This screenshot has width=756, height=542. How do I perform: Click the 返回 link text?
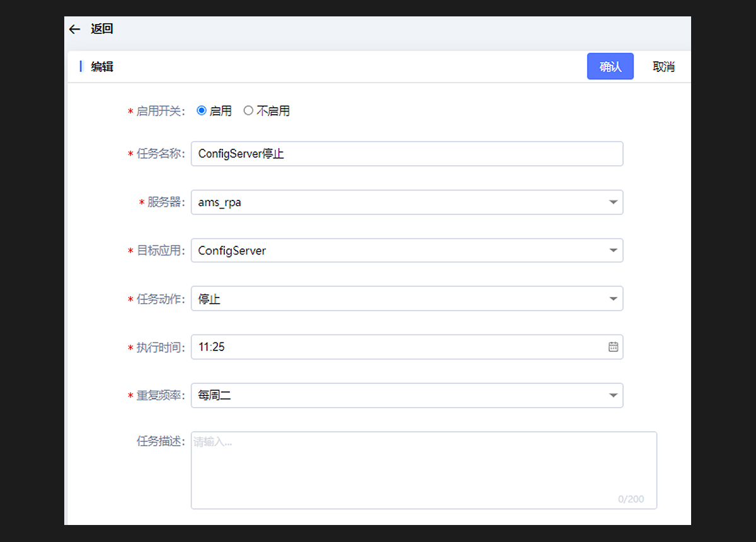pyautogui.click(x=101, y=29)
